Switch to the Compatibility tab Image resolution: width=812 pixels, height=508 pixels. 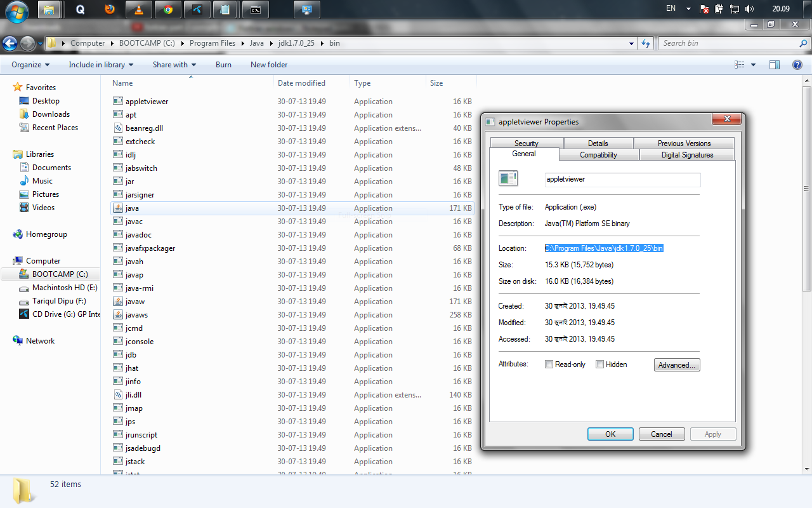(599, 155)
